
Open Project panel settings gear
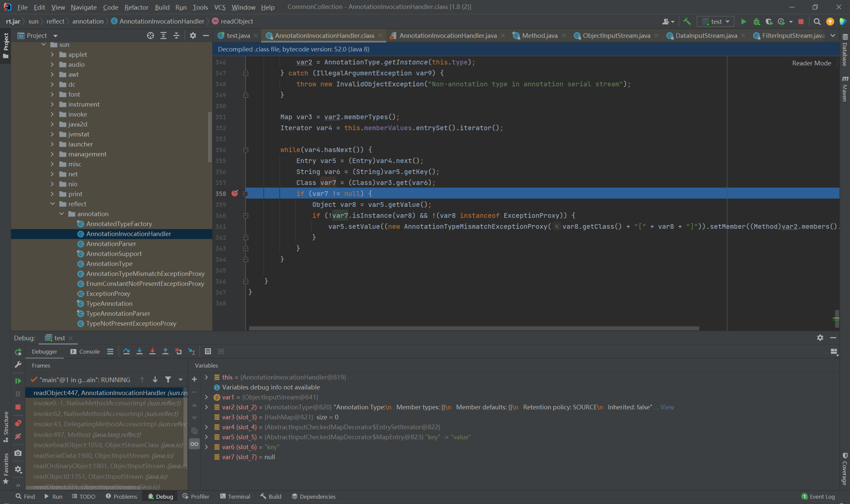click(193, 36)
